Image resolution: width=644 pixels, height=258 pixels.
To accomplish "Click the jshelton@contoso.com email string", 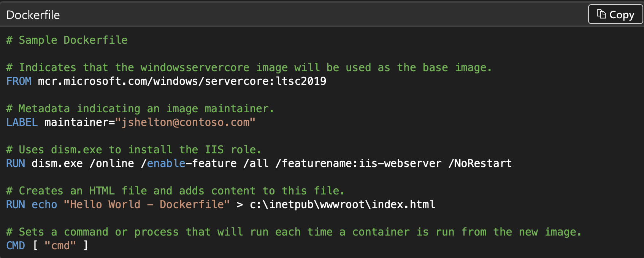I will click(185, 122).
